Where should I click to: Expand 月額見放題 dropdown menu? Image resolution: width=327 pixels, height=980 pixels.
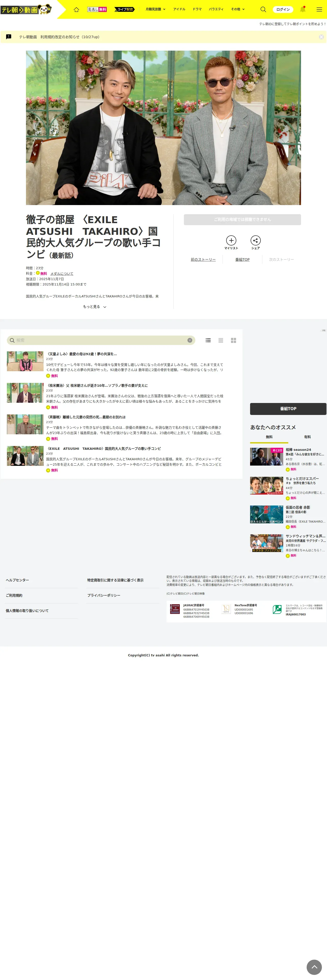(x=155, y=9)
